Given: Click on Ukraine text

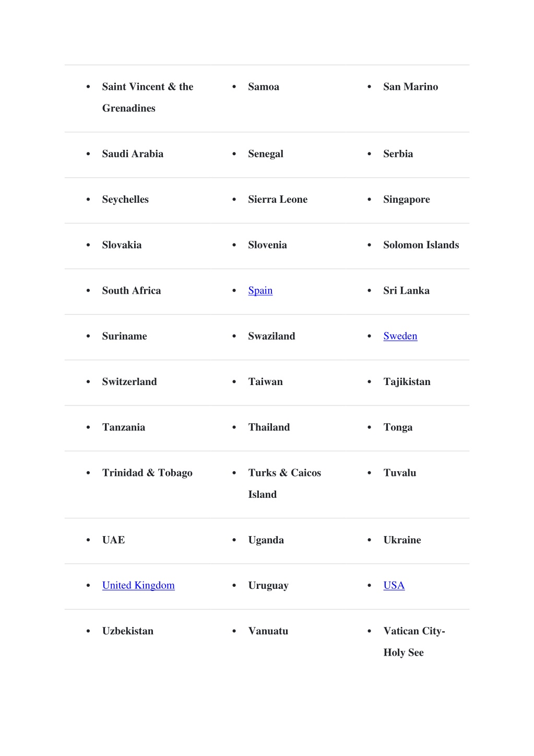Looking at the screenshot, I should tap(402, 540).
